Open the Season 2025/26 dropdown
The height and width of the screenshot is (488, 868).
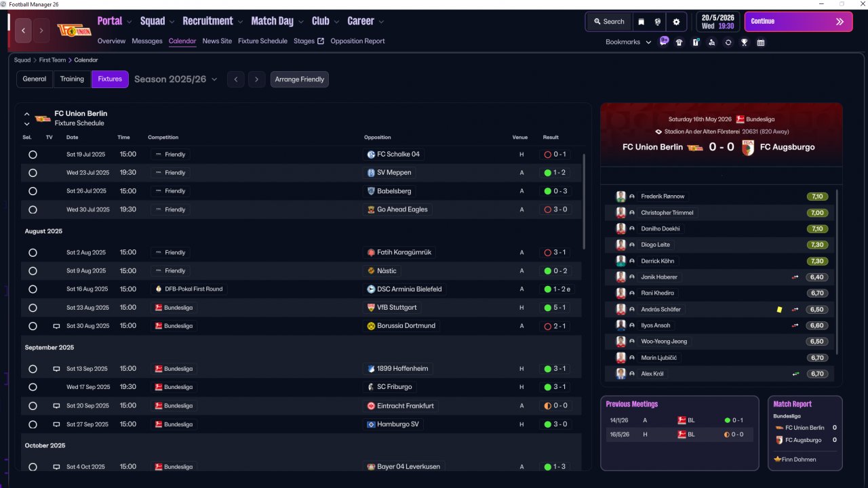click(x=176, y=79)
